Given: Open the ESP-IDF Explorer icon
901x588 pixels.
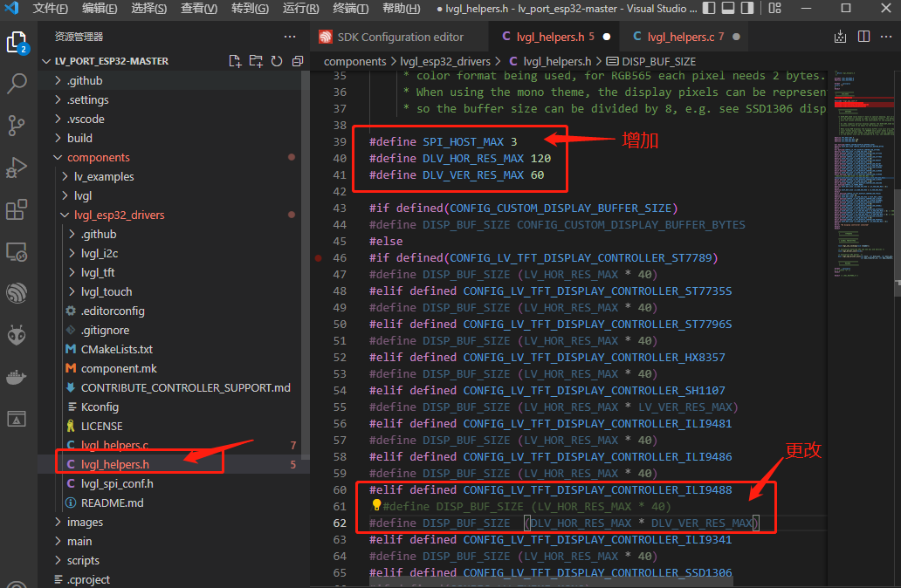Looking at the screenshot, I should coord(17,293).
